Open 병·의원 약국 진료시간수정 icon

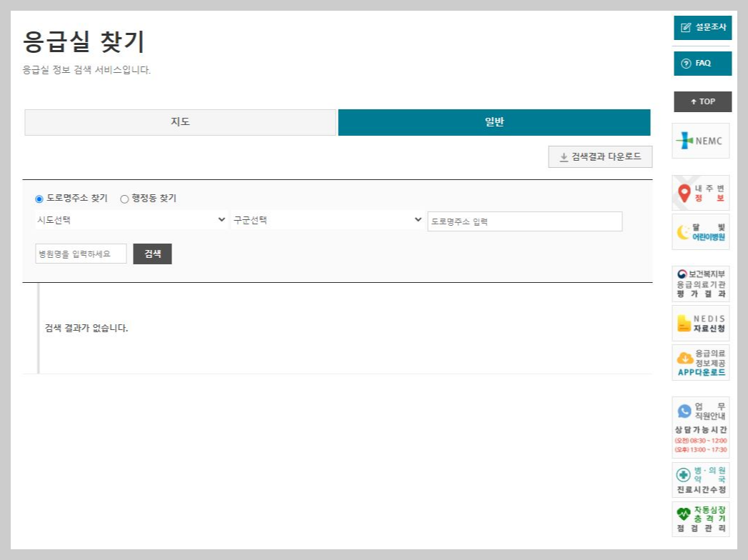pyautogui.click(x=701, y=479)
